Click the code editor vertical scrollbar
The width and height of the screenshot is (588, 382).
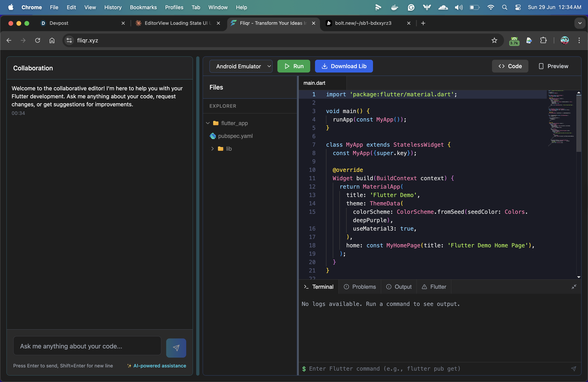[578, 123]
